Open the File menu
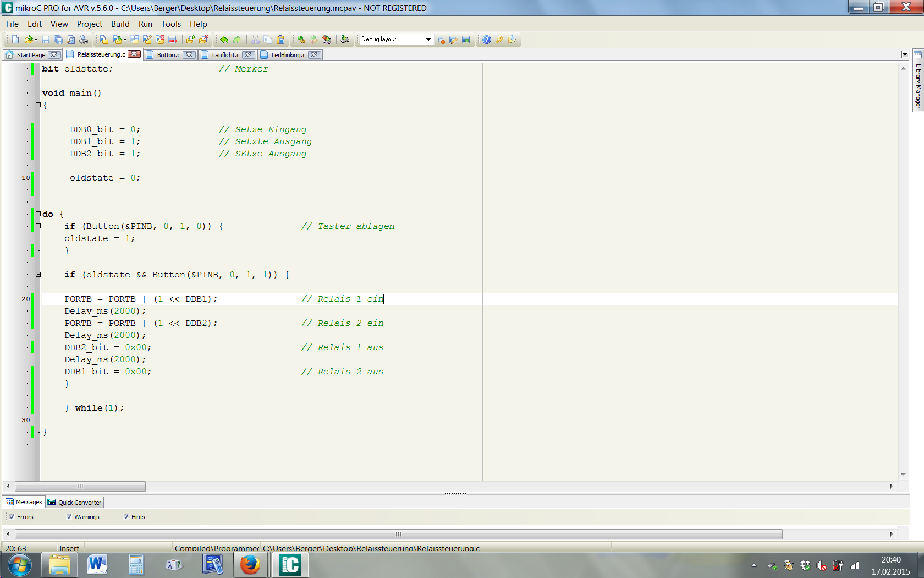This screenshot has height=578, width=924. [12, 24]
